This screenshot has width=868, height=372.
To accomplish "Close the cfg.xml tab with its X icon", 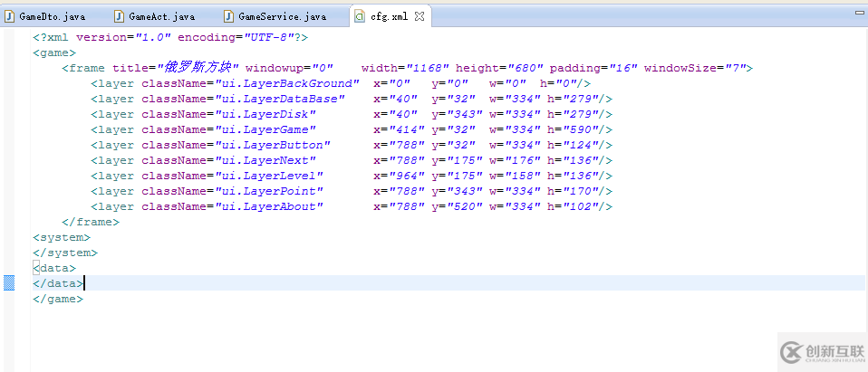I will tap(420, 16).
